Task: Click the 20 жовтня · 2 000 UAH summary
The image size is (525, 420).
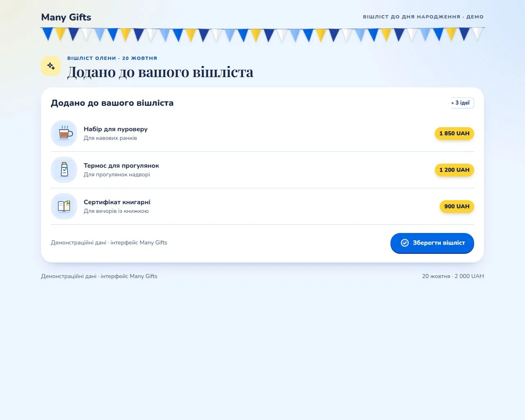Action: point(453,276)
